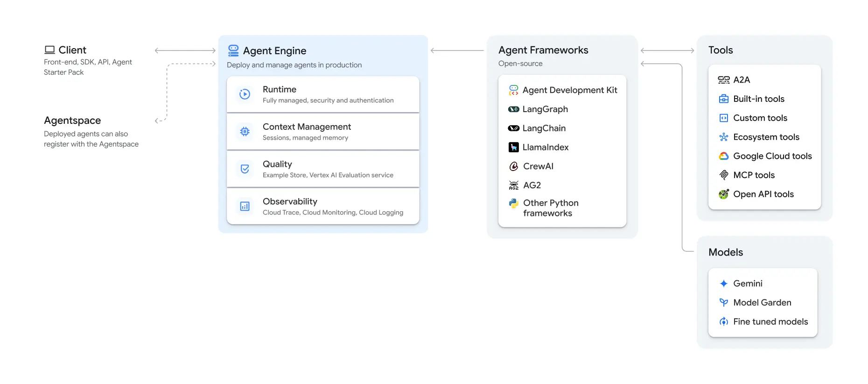Select the Context Management chip icon

(245, 132)
